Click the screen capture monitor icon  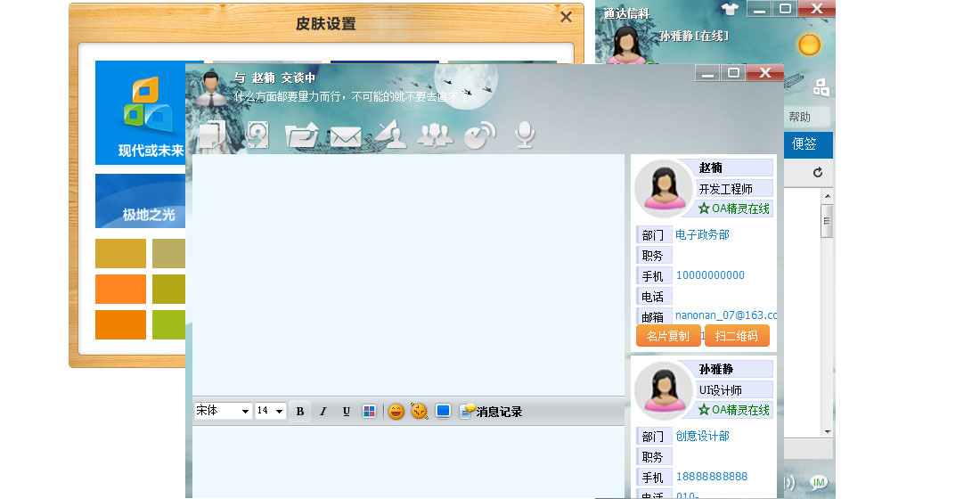(x=443, y=412)
